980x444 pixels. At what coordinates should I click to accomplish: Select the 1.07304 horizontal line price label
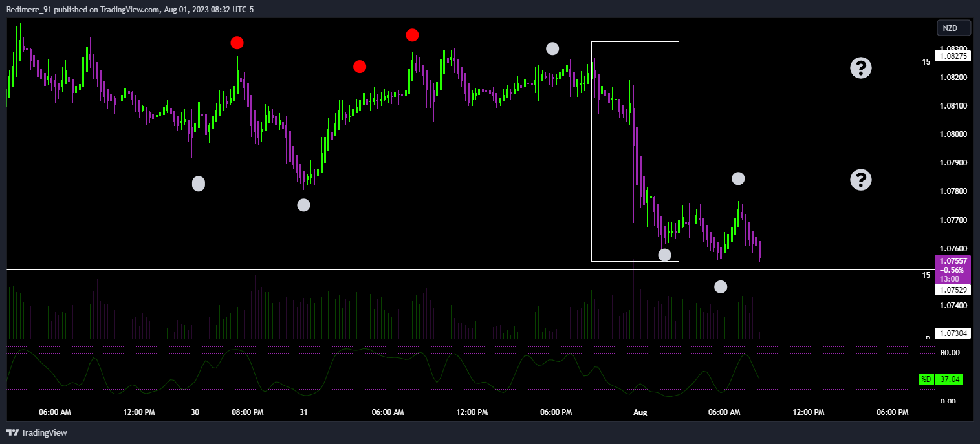pos(953,334)
